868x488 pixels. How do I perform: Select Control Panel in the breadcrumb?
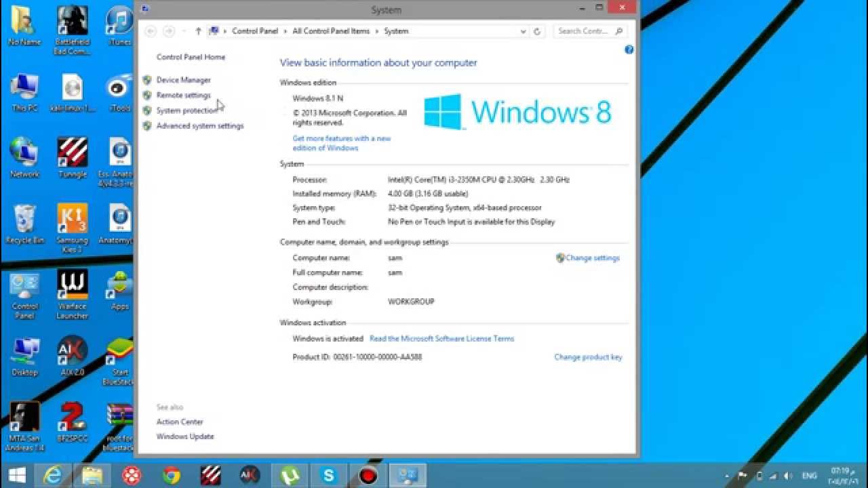(255, 31)
